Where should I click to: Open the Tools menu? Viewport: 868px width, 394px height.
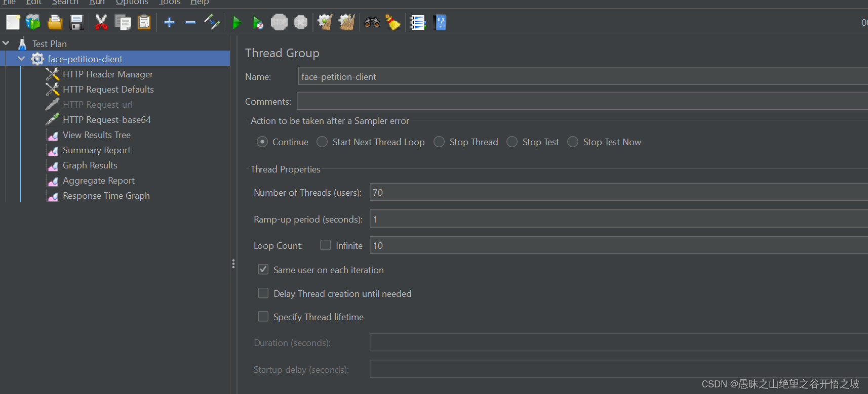[x=169, y=3]
